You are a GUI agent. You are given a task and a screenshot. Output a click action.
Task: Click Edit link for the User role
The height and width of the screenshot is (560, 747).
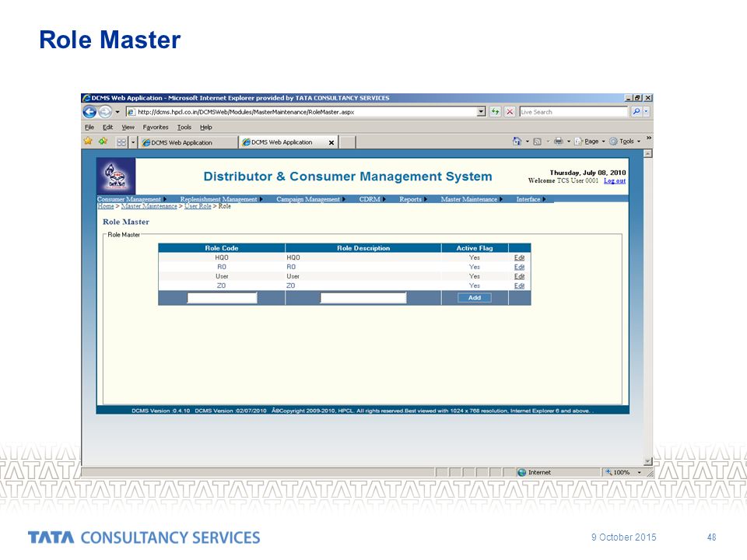click(519, 276)
